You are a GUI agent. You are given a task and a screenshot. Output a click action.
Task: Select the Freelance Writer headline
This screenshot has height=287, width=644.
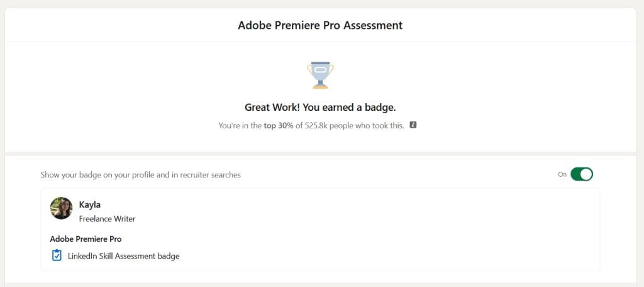click(x=107, y=219)
